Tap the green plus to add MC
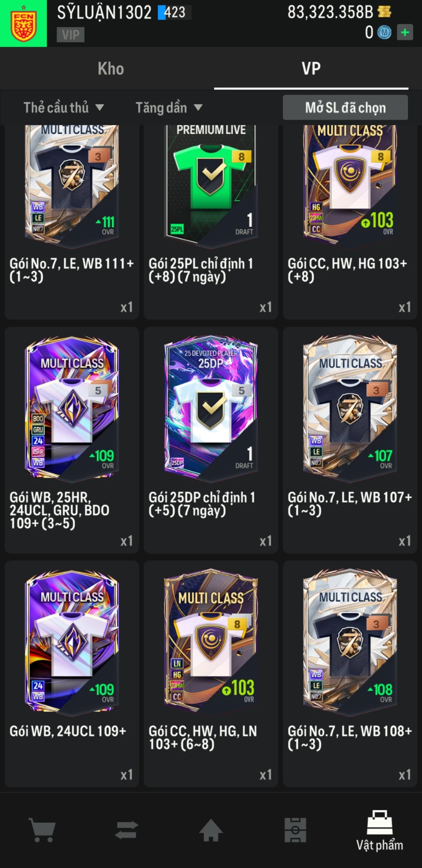This screenshot has width=422, height=868. pyautogui.click(x=405, y=32)
